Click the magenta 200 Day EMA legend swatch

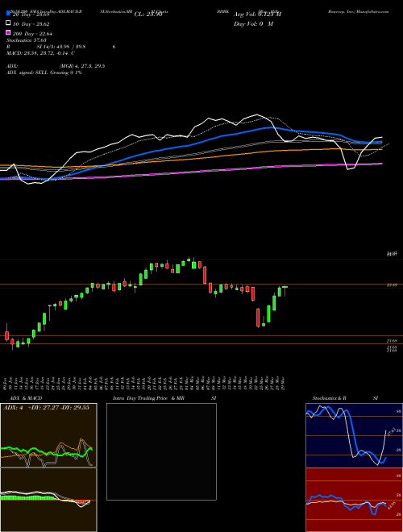8,32
